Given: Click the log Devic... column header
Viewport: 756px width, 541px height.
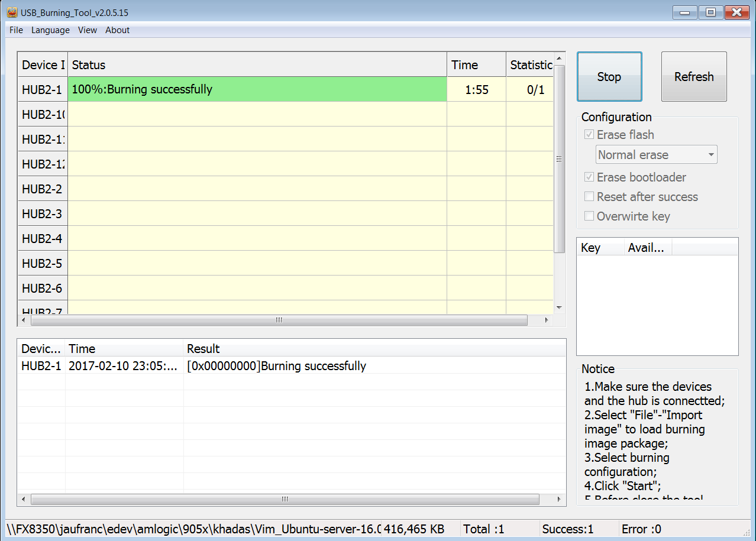Looking at the screenshot, I should [x=41, y=349].
